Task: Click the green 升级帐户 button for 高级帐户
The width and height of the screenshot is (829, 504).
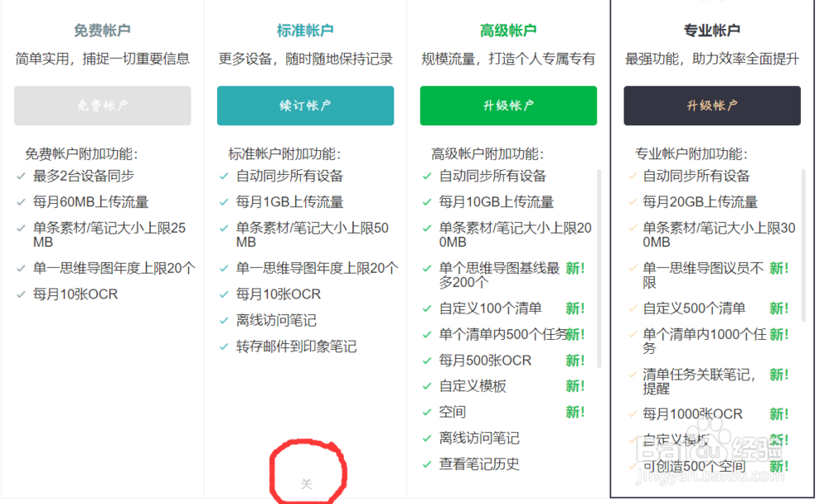Action: click(508, 106)
